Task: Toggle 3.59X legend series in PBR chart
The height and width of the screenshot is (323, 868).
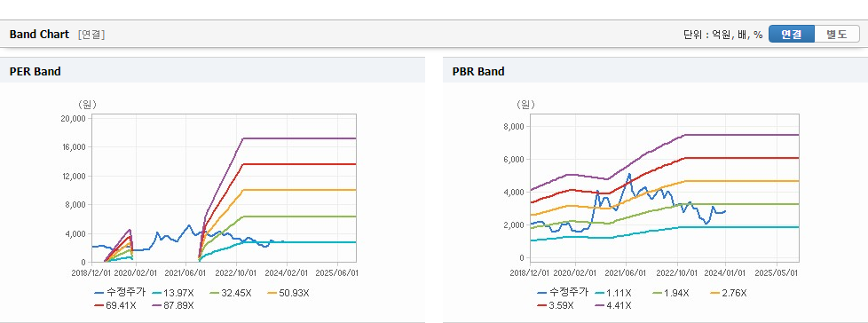Action: point(556,304)
